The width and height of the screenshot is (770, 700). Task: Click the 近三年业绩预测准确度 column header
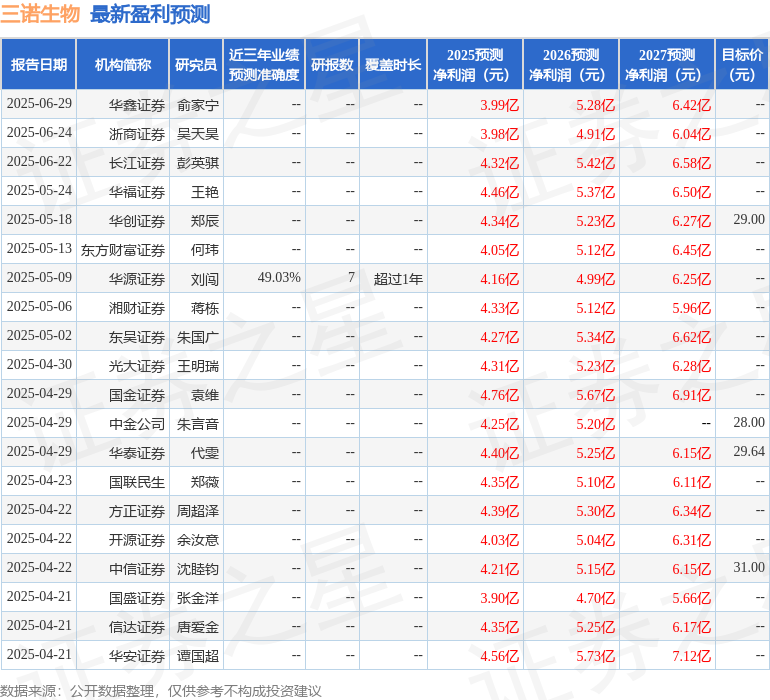[264, 65]
